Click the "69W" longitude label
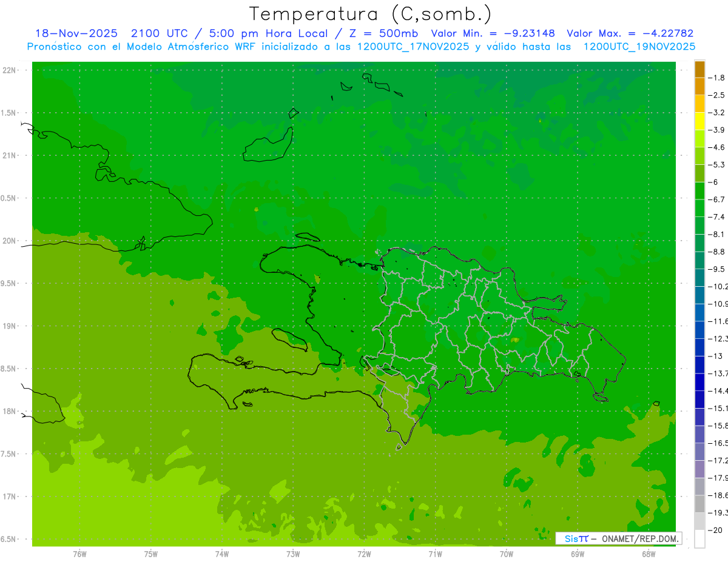Viewport: 728px width, 562px height. click(x=578, y=554)
